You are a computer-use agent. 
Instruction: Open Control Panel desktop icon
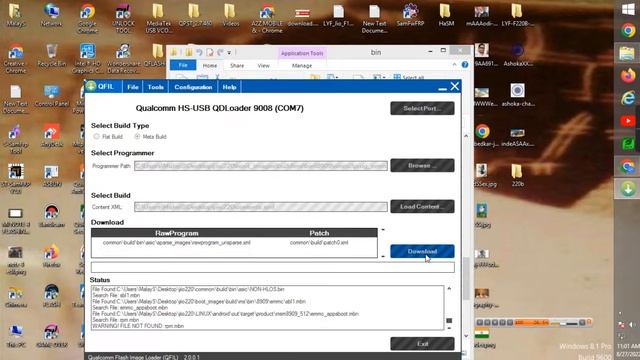tap(51, 96)
